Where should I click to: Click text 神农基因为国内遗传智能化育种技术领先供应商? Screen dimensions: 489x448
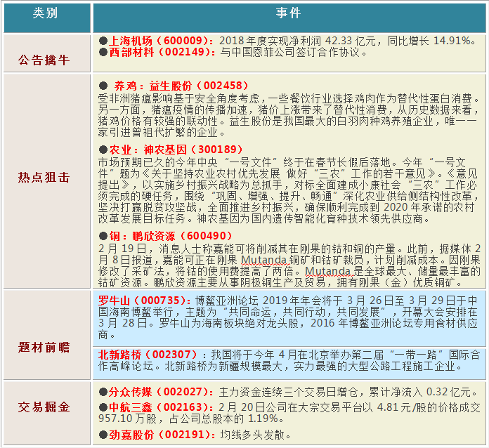click(x=310, y=219)
